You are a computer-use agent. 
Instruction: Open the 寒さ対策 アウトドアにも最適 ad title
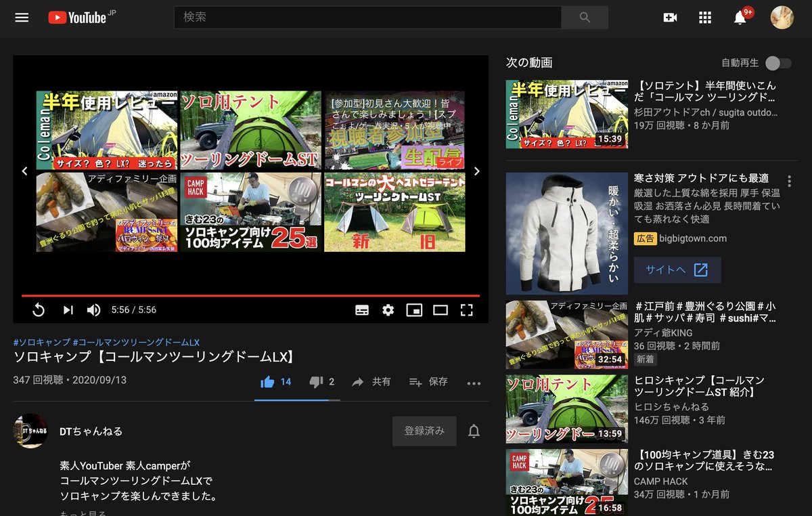point(701,178)
